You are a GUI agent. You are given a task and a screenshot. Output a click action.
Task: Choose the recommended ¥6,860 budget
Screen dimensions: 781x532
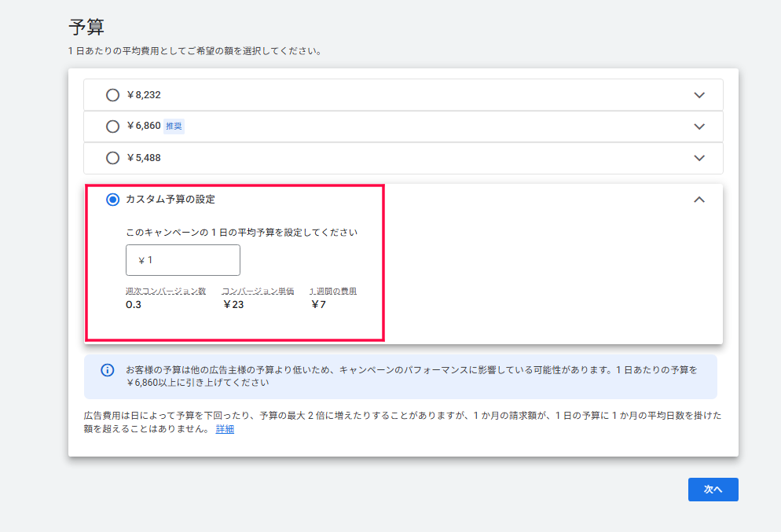[x=112, y=126]
